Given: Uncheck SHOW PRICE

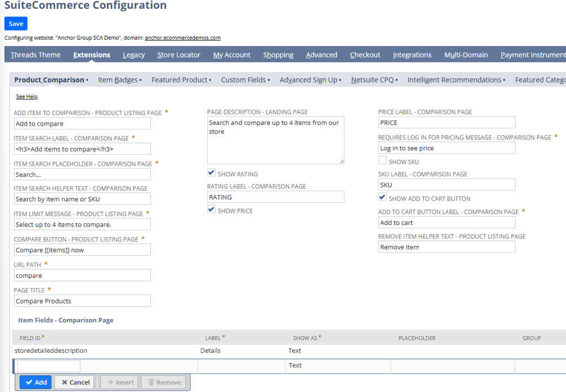Looking at the screenshot, I should tap(211, 210).
